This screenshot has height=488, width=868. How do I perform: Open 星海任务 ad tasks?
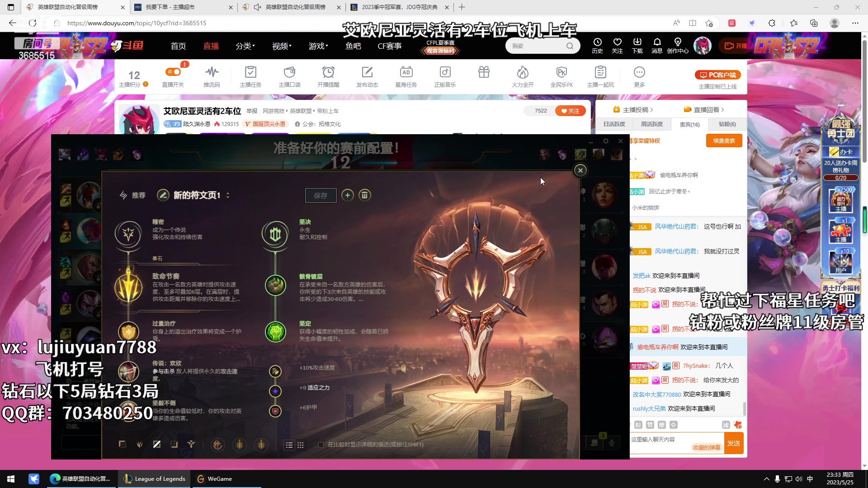click(406, 76)
